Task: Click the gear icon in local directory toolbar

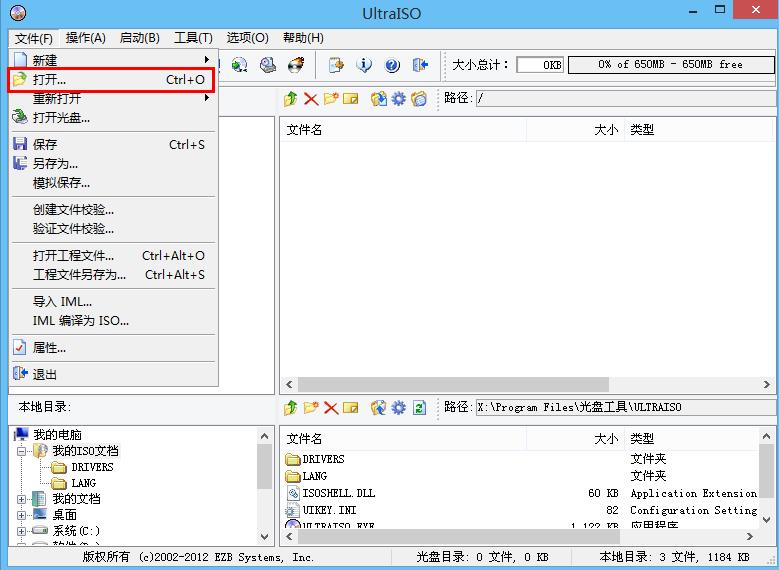Action: pyautogui.click(x=399, y=407)
